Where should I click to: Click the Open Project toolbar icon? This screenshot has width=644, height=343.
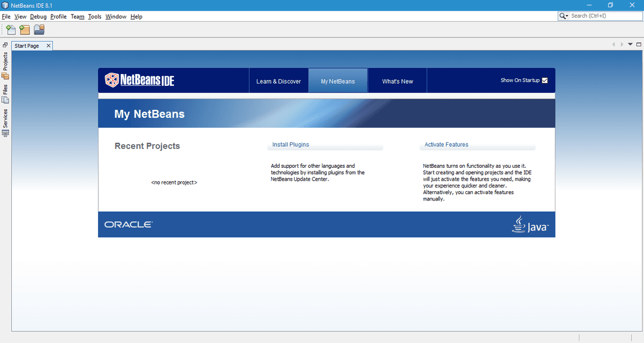39,29
